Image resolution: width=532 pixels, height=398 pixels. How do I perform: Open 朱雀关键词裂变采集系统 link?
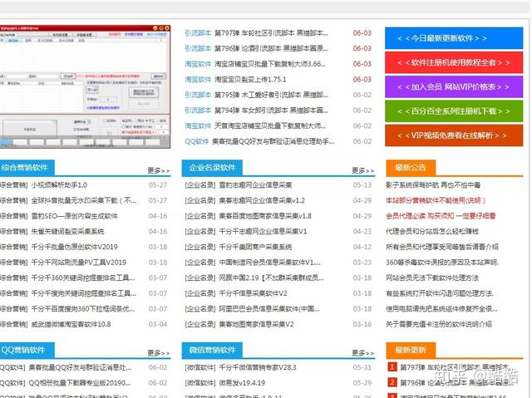67,232
